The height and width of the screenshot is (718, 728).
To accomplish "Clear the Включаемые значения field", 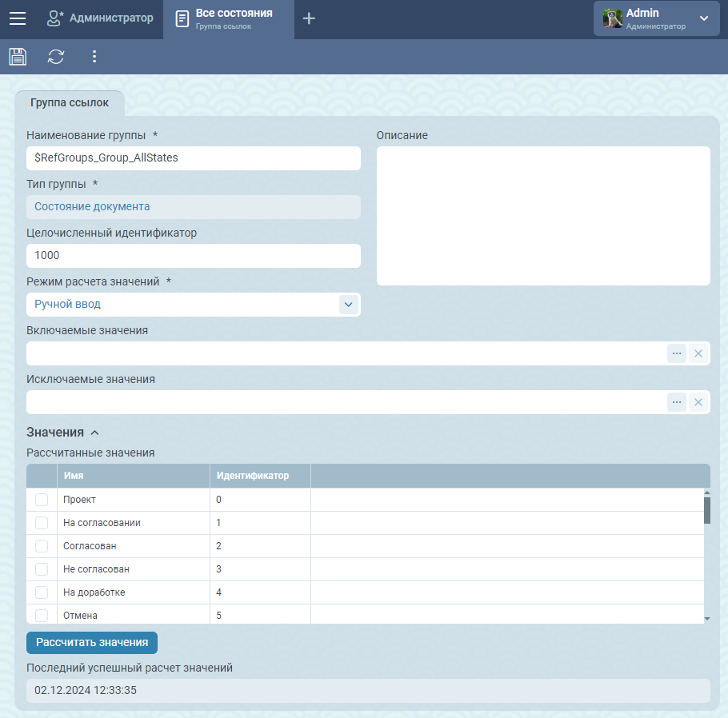I will tap(698, 353).
